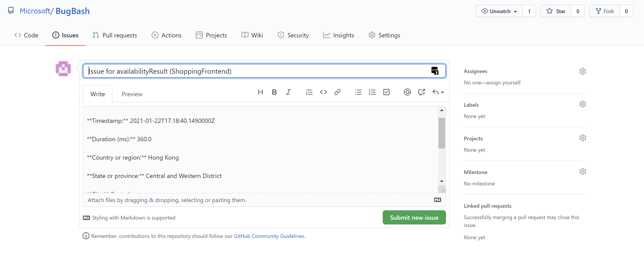This screenshot has height=261, width=644.
Task: Open GitHub Community Guidelines link
Action: click(269, 236)
